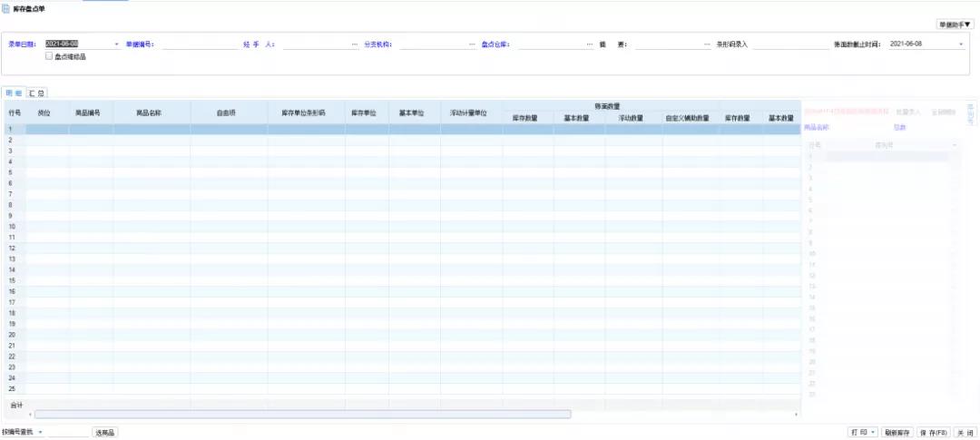Switch to the 汇总 tab

pyautogui.click(x=37, y=93)
